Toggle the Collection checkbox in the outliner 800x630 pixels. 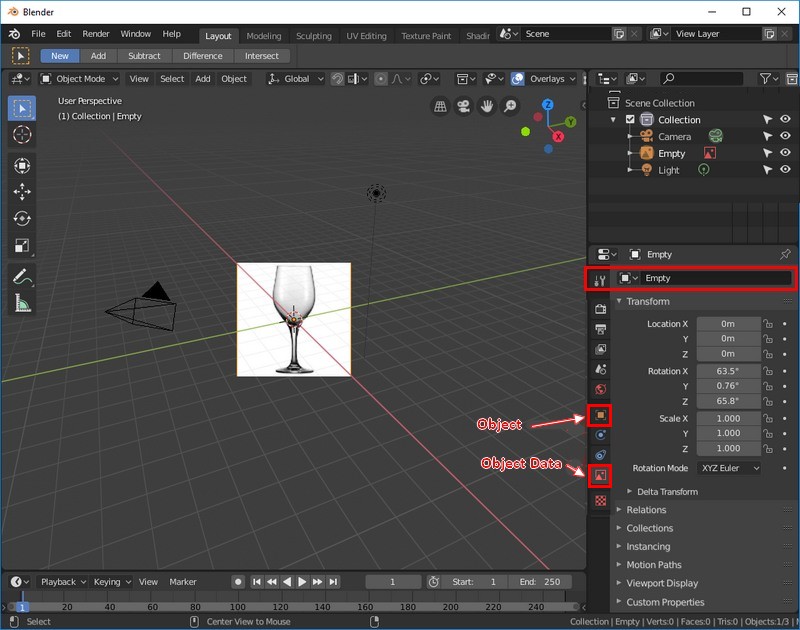point(630,119)
